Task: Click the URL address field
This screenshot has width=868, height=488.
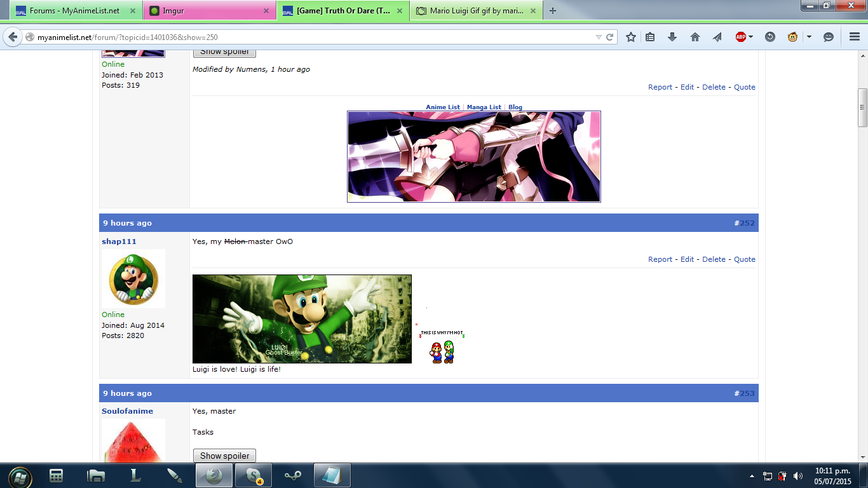Action: [311, 37]
